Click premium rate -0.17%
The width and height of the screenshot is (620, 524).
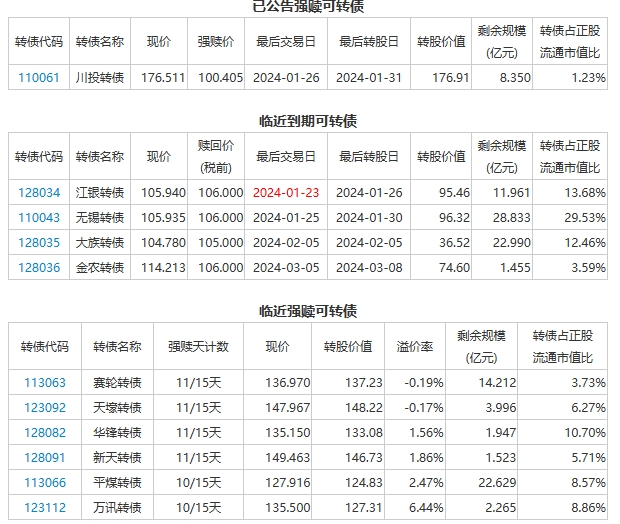[424, 408]
